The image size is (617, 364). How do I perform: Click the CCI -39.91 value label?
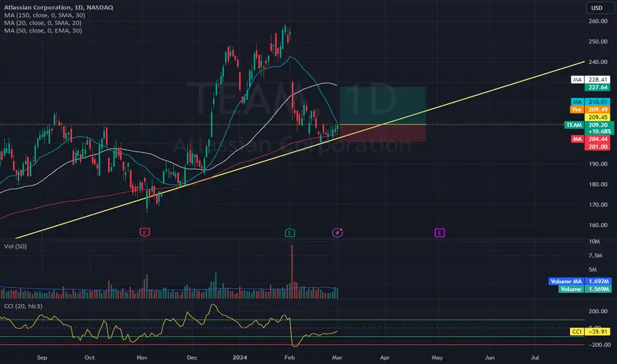click(591, 332)
